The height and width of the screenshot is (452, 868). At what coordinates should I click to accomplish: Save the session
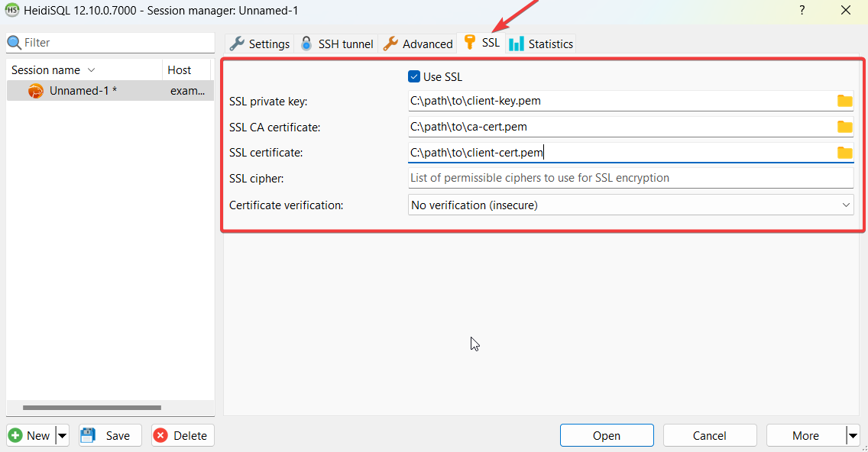click(109, 436)
